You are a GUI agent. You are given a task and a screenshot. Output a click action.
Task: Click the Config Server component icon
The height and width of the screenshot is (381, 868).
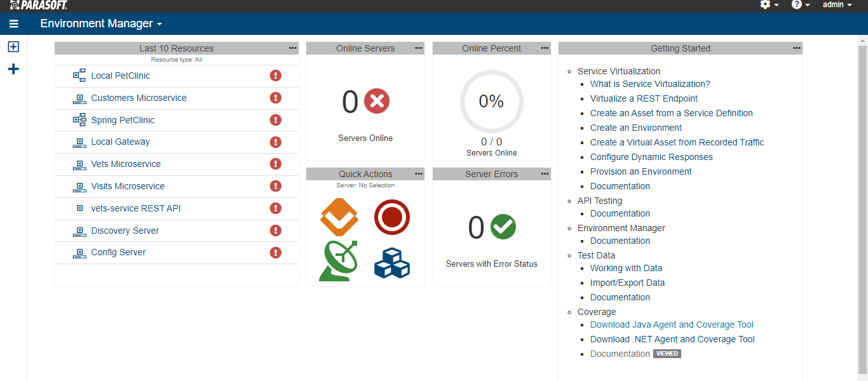coord(79,253)
